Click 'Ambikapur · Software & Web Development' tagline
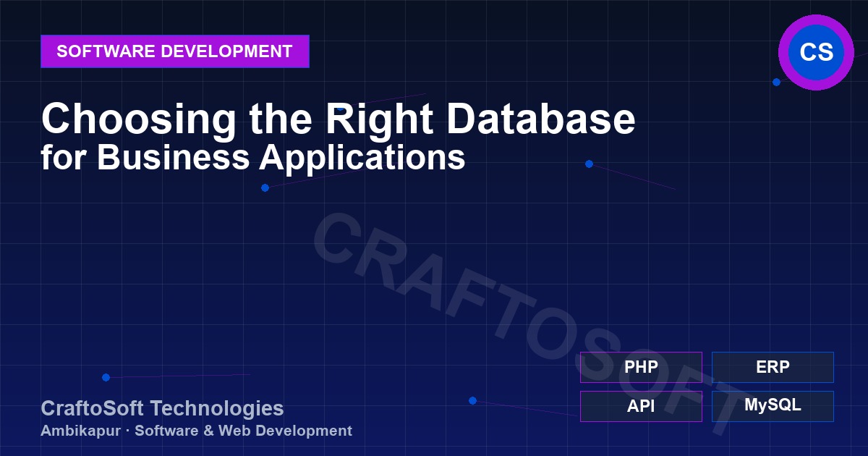Viewport: 868px width, 456px height. point(196,431)
